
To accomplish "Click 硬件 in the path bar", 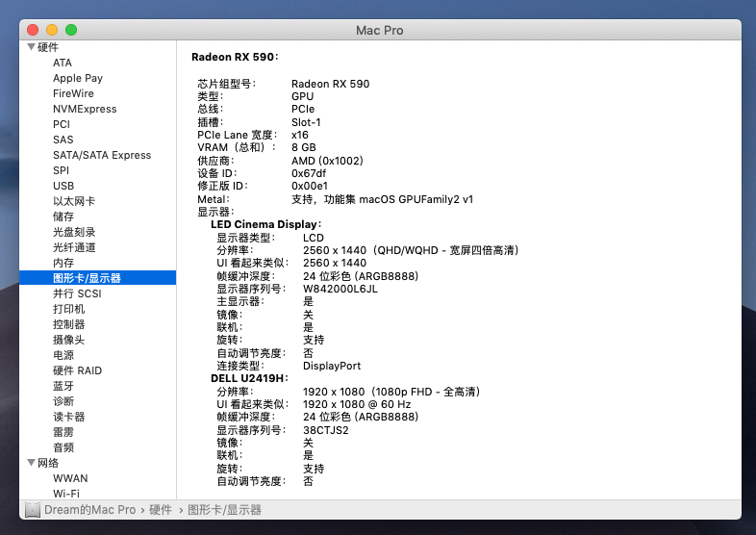I will [160, 510].
